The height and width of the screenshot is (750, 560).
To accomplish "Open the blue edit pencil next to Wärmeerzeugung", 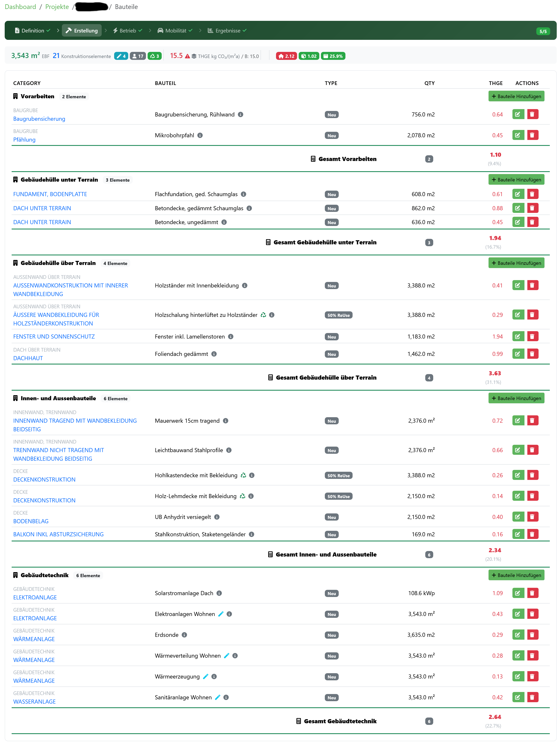I will point(205,676).
